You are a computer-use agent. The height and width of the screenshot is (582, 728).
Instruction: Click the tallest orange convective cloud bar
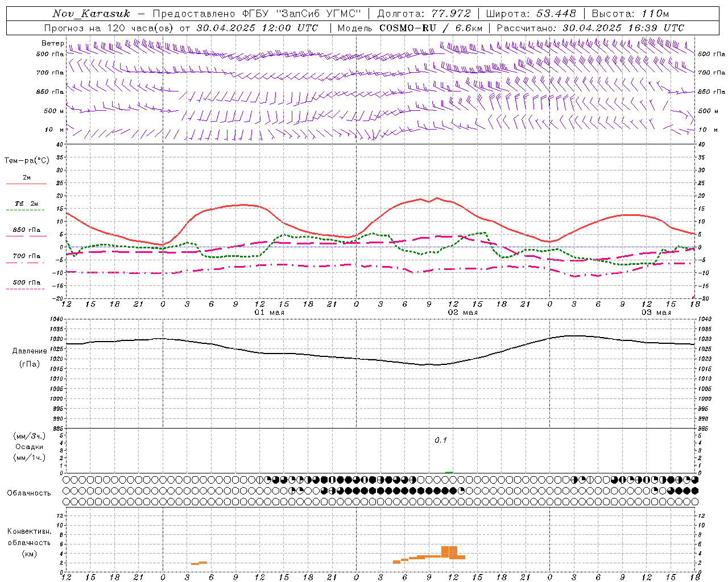tap(449, 552)
